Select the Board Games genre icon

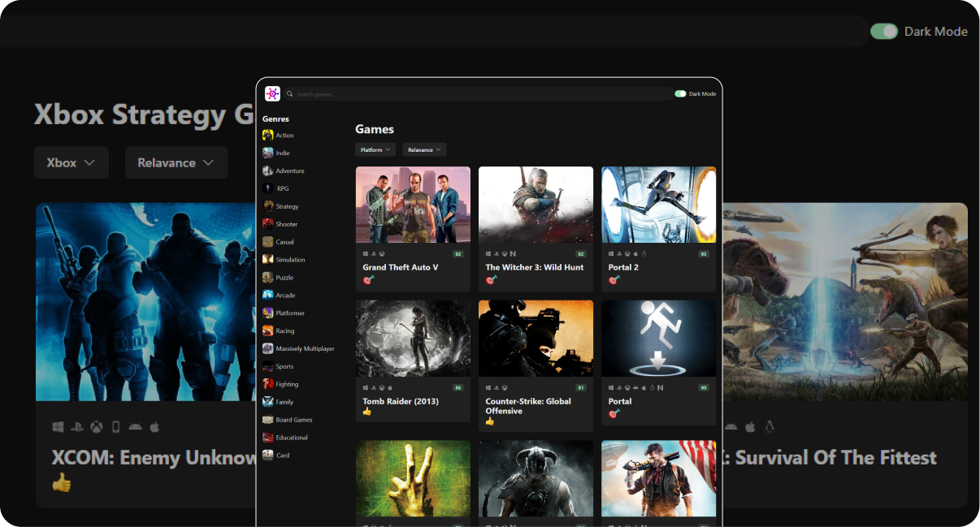pos(268,420)
